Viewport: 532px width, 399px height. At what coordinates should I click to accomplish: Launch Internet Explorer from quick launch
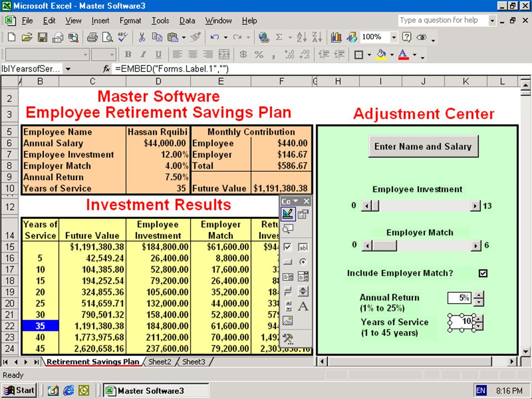point(68,391)
